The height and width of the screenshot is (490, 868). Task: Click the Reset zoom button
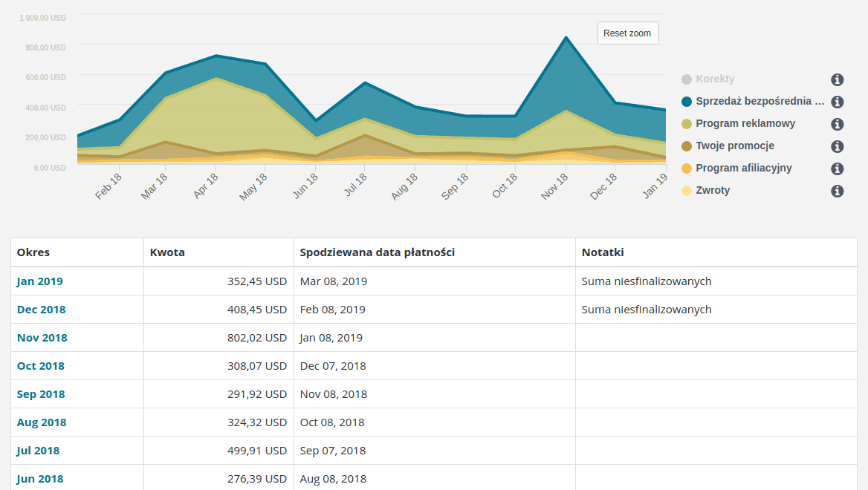(x=628, y=33)
